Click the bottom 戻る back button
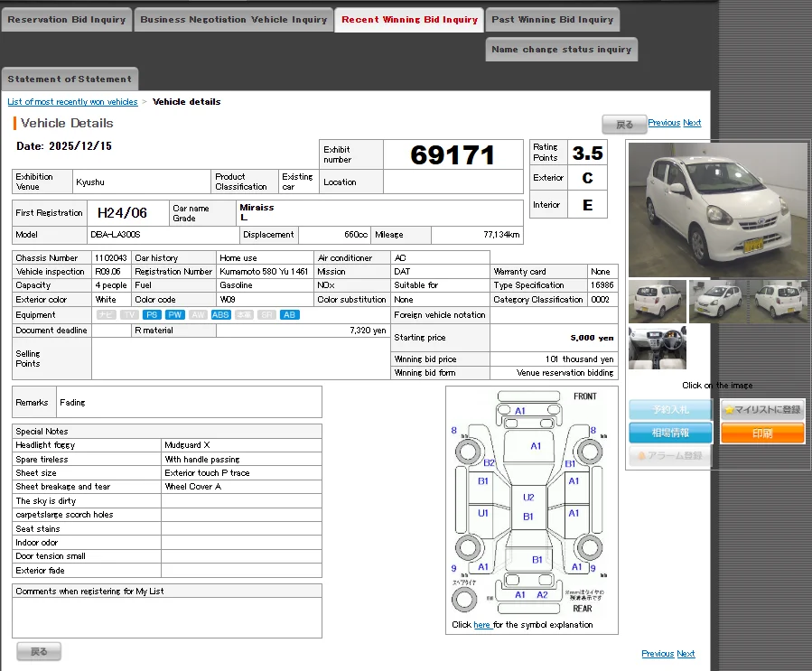 39,651
